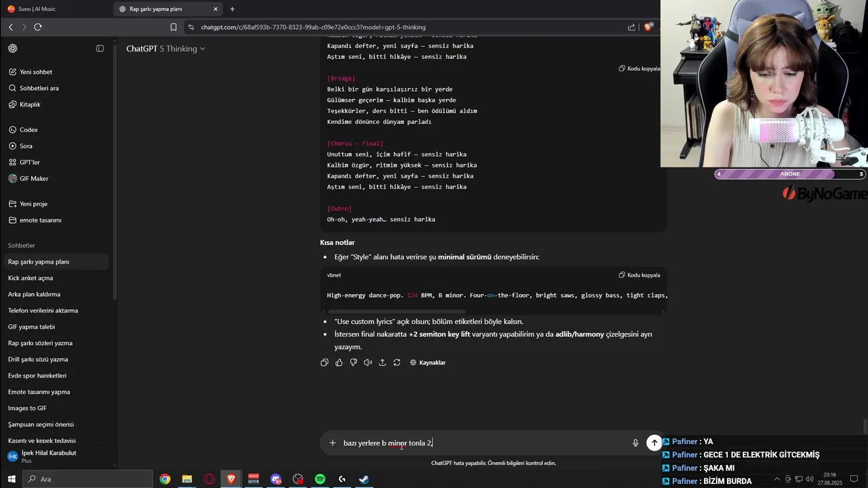Select chat 'Kick anket açma'
Viewport: 868px width, 488px height.
57,278
